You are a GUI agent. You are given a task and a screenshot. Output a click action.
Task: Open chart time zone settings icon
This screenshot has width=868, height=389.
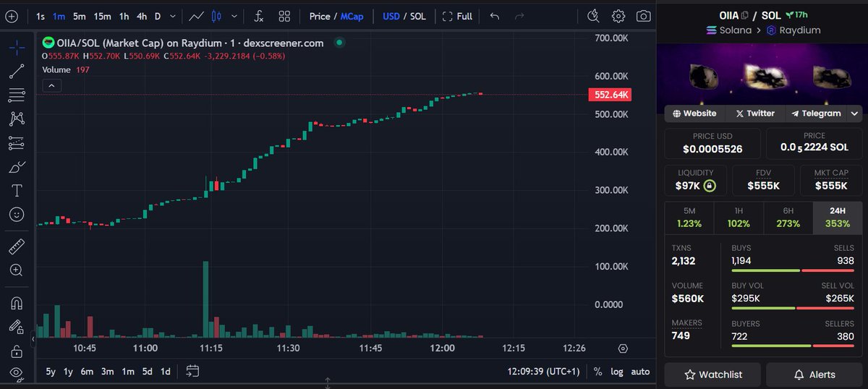pos(623,348)
